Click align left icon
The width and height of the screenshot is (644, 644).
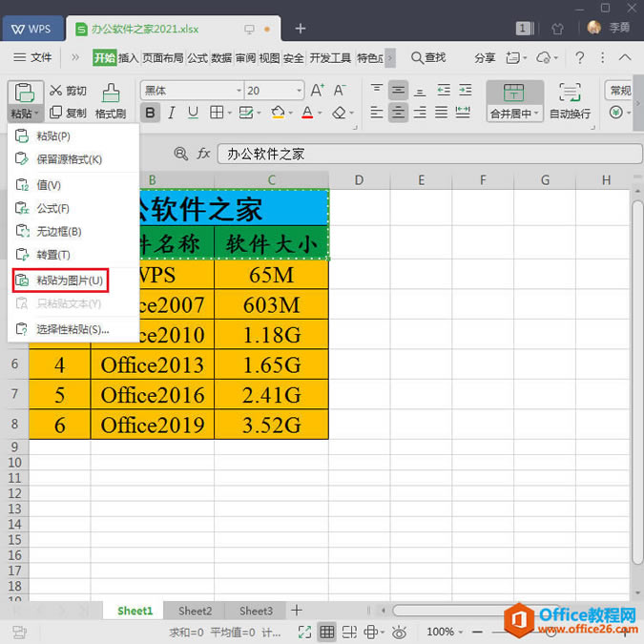coord(377,113)
